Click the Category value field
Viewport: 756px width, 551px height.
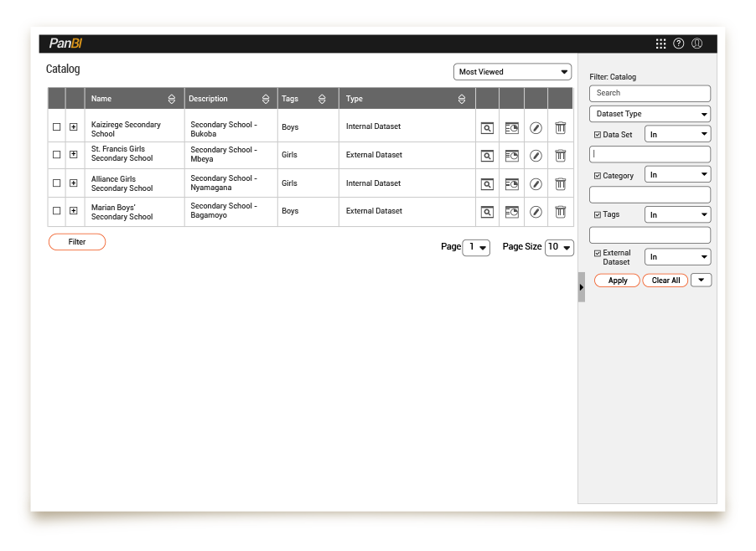pyautogui.click(x=650, y=195)
